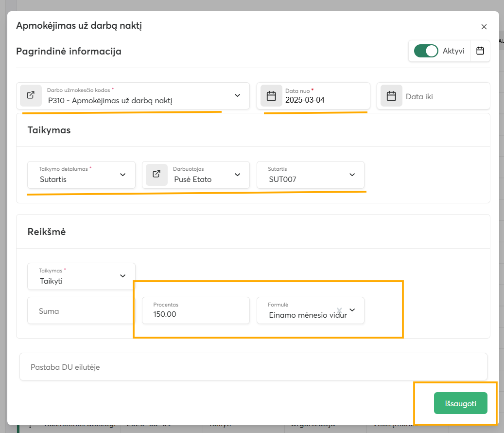Viewport: 504px width, 433px height.
Task: Open the Taikymo detalumas dropdown
Action: point(81,175)
